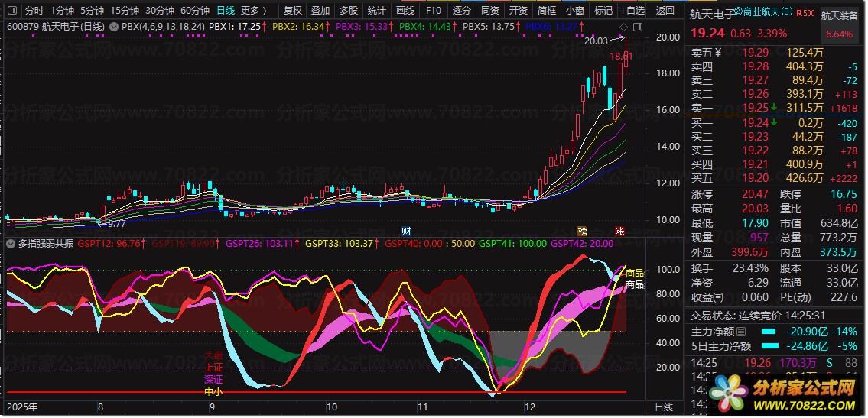Click the 买五 price 19.20
The height and width of the screenshot is (418, 868).
[756, 177]
